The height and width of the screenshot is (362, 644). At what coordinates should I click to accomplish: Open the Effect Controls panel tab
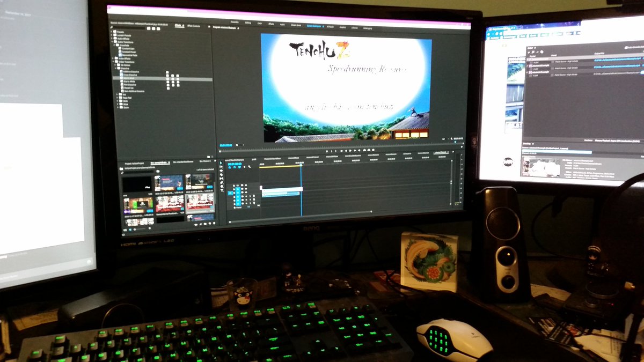tap(194, 26)
